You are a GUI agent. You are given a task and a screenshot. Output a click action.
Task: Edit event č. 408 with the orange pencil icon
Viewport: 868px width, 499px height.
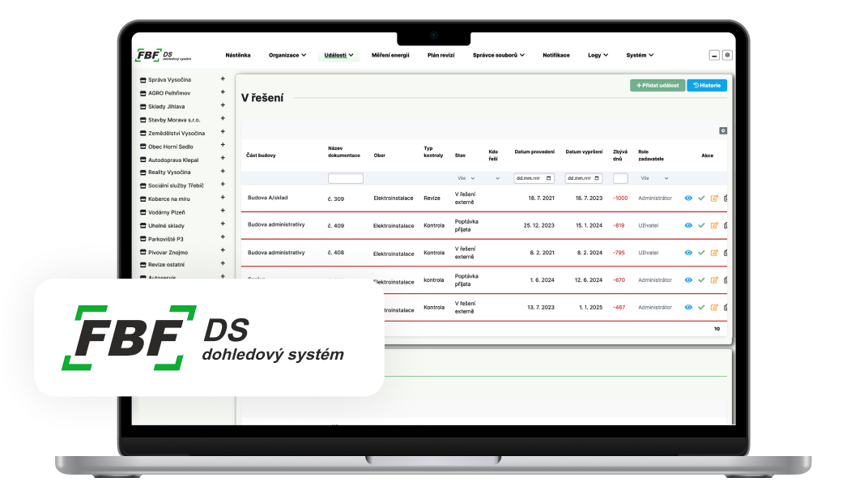coord(714,253)
